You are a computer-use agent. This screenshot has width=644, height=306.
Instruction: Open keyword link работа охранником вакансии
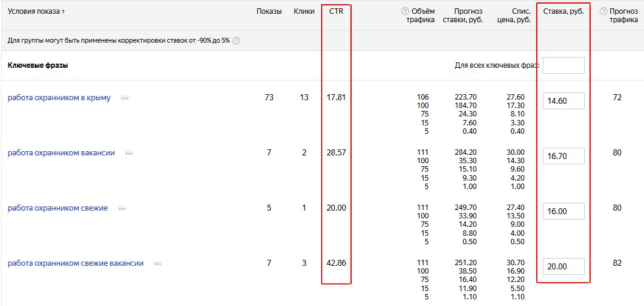tap(61, 153)
